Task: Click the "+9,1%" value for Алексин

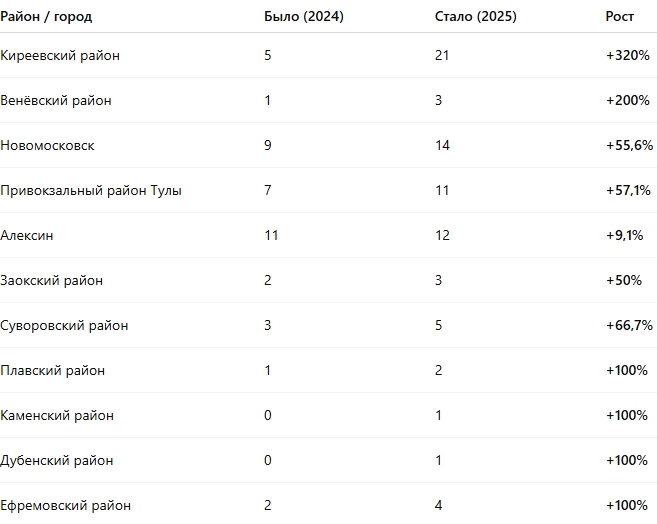Action: click(626, 235)
